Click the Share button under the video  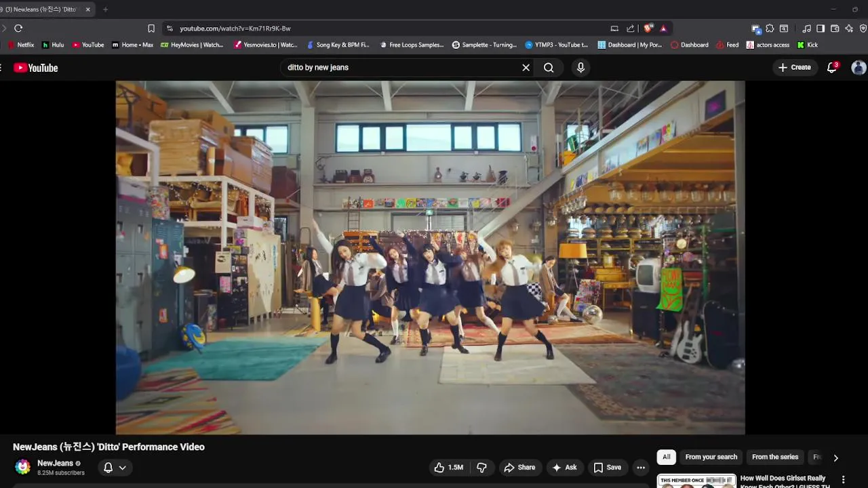coord(519,468)
